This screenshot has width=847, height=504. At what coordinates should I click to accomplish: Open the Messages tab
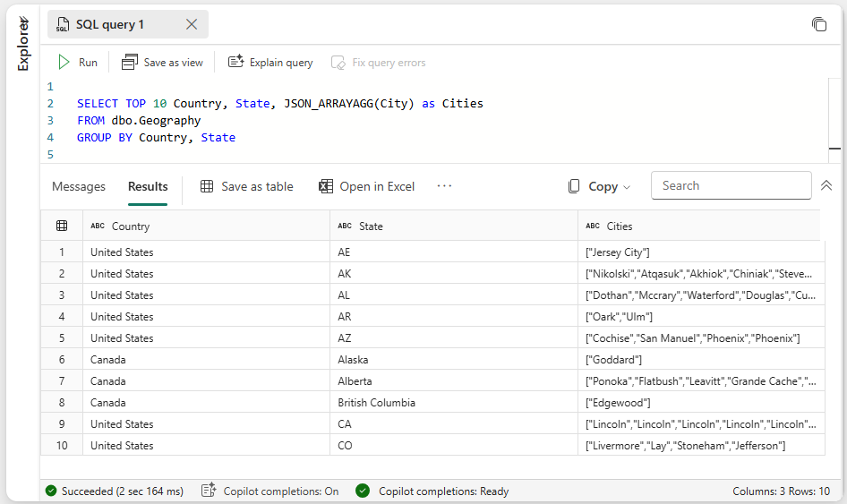pos(79,186)
